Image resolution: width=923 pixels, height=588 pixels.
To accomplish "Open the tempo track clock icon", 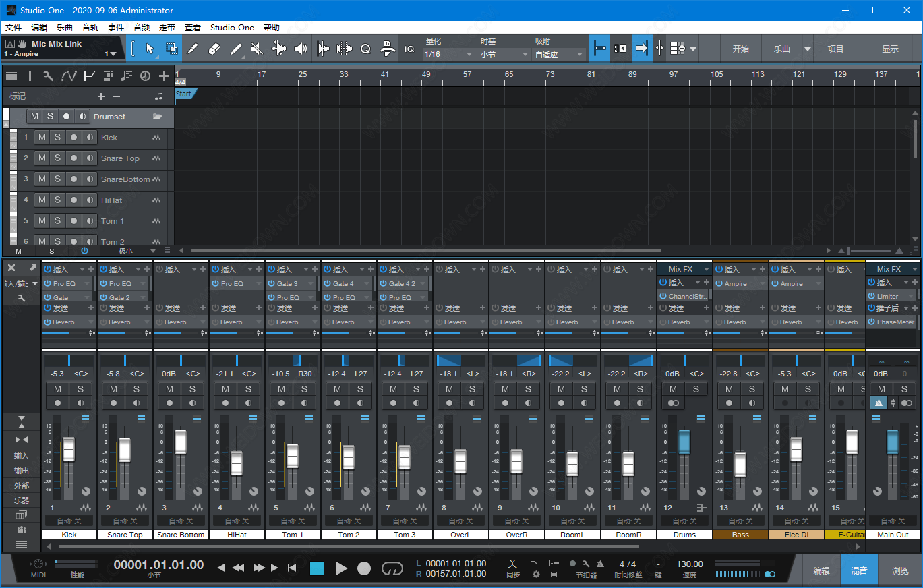I will pyautogui.click(x=145, y=76).
